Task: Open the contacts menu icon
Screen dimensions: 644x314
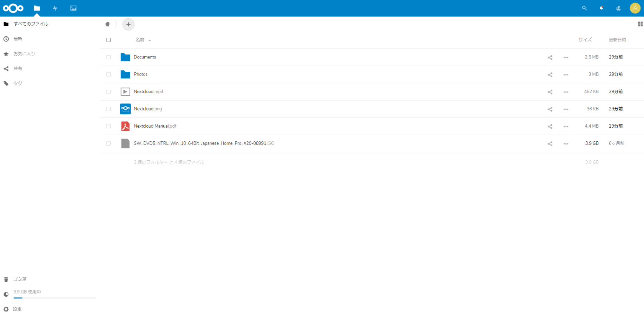Action: (618, 8)
